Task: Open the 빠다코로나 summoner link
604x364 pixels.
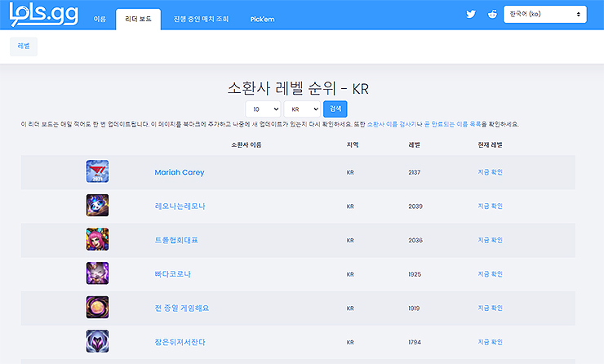Action: (172, 274)
